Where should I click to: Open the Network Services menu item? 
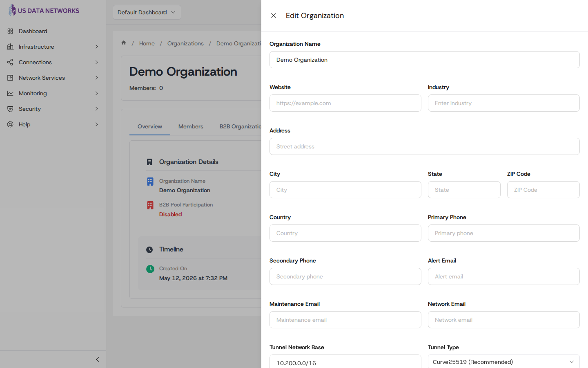pyautogui.click(x=53, y=78)
